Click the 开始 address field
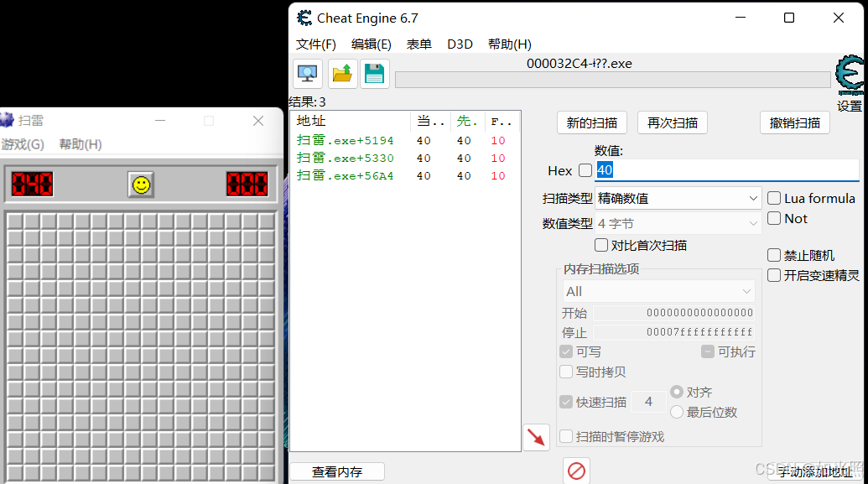 pos(673,313)
